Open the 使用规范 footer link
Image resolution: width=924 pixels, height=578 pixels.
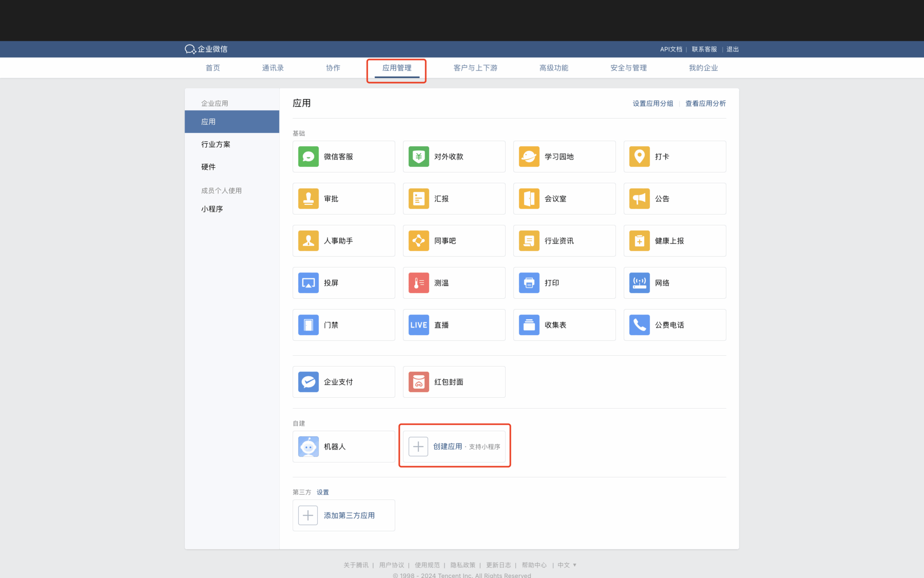tap(427, 565)
